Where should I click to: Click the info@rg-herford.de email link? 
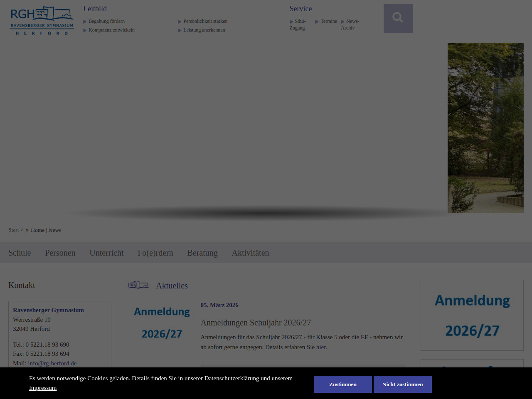point(52,363)
